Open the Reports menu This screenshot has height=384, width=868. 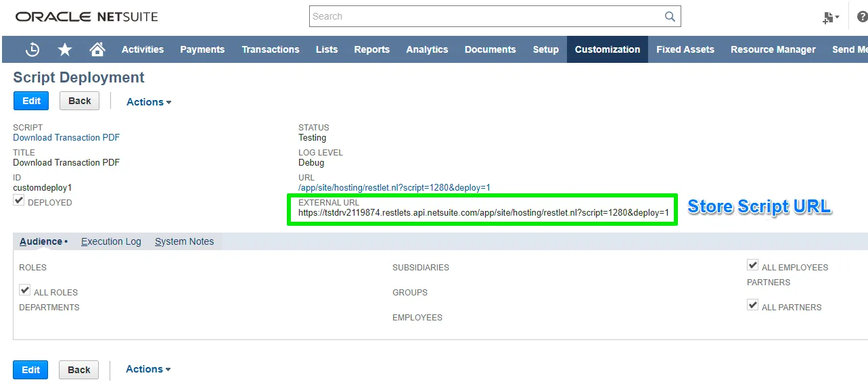click(372, 49)
